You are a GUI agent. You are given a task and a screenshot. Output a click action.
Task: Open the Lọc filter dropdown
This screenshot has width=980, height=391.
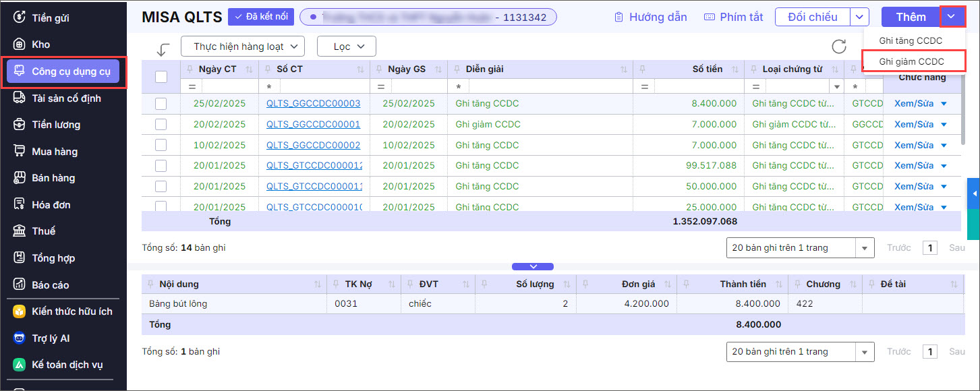tap(346, 47)
